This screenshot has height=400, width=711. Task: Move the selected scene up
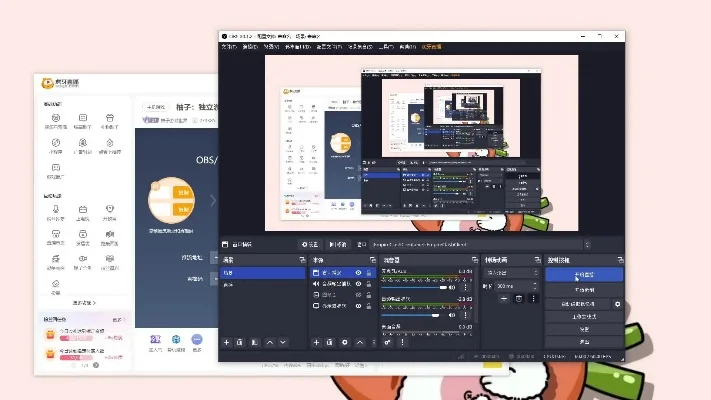(x=270, y=342)
